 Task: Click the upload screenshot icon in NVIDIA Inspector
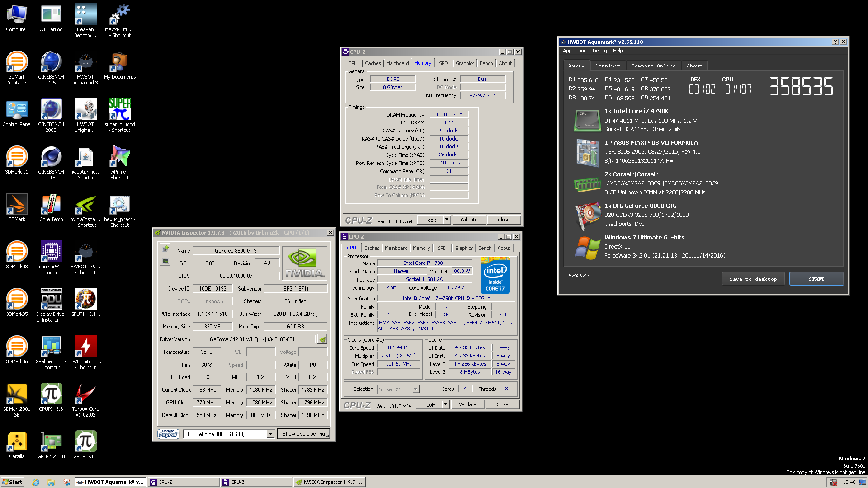click(165, 249)
